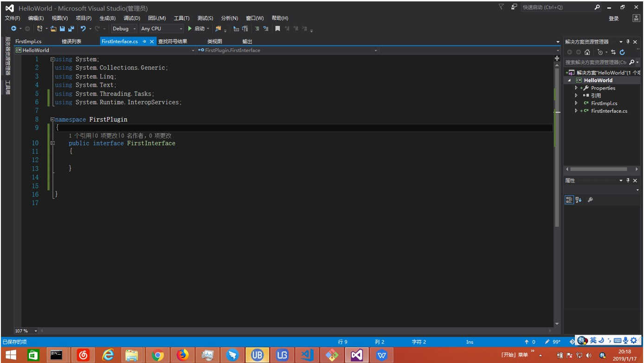Open Firefox from the taskbar
Screen dimensions: 644x363
[183, 355]
